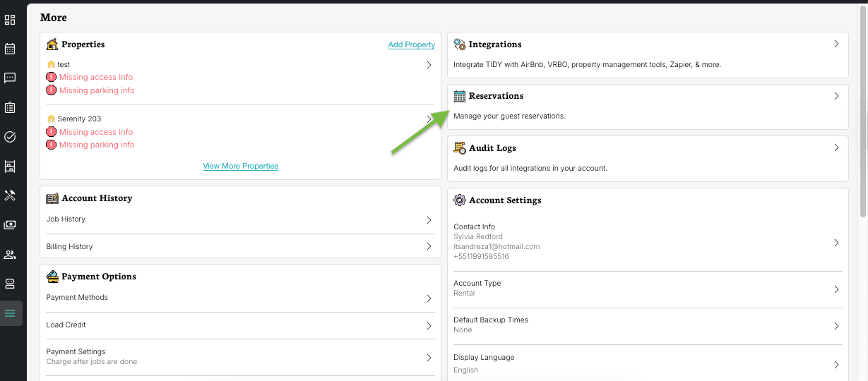Select the Payment Methods row label
The height and width of the screenshot is (381, 868).
(77, 297)
